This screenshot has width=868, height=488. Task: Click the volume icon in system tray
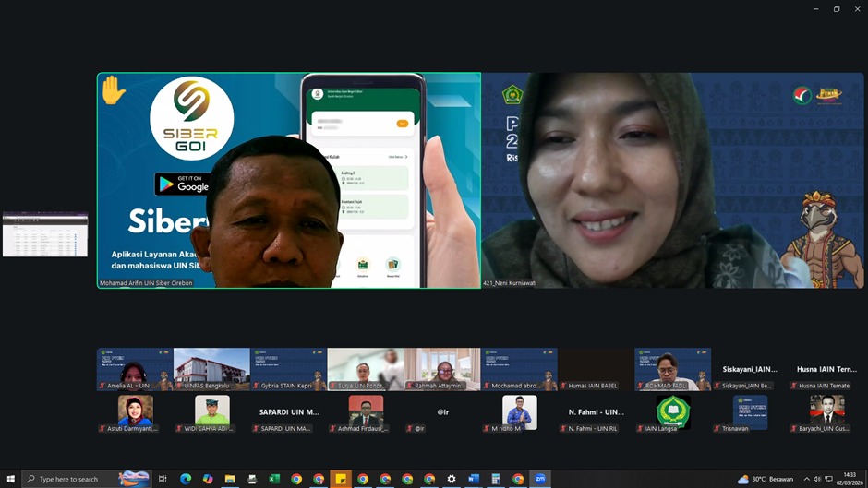[817, 479]
